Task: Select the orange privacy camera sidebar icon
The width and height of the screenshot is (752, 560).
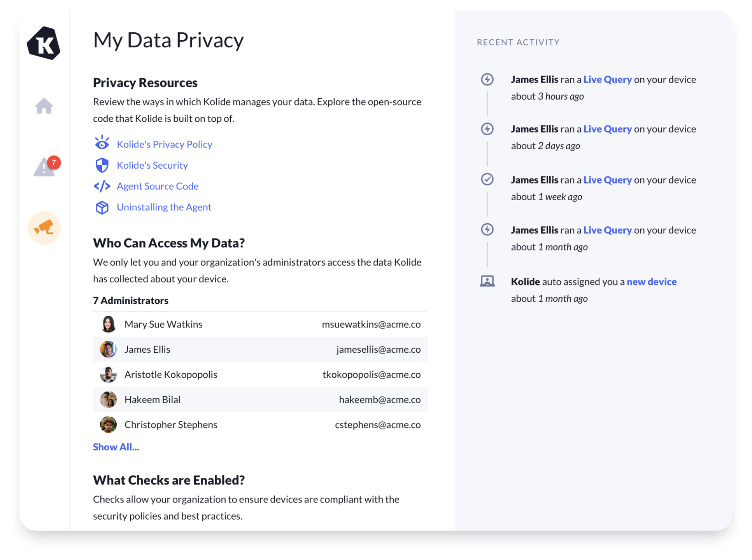Action: click(44, 228)
